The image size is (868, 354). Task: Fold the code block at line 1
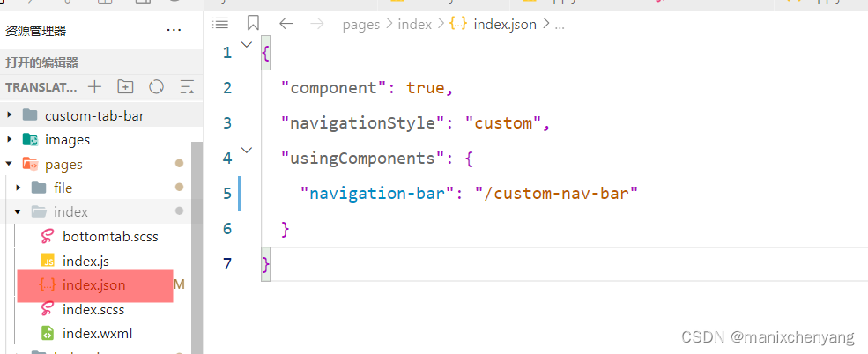(247, 44)
